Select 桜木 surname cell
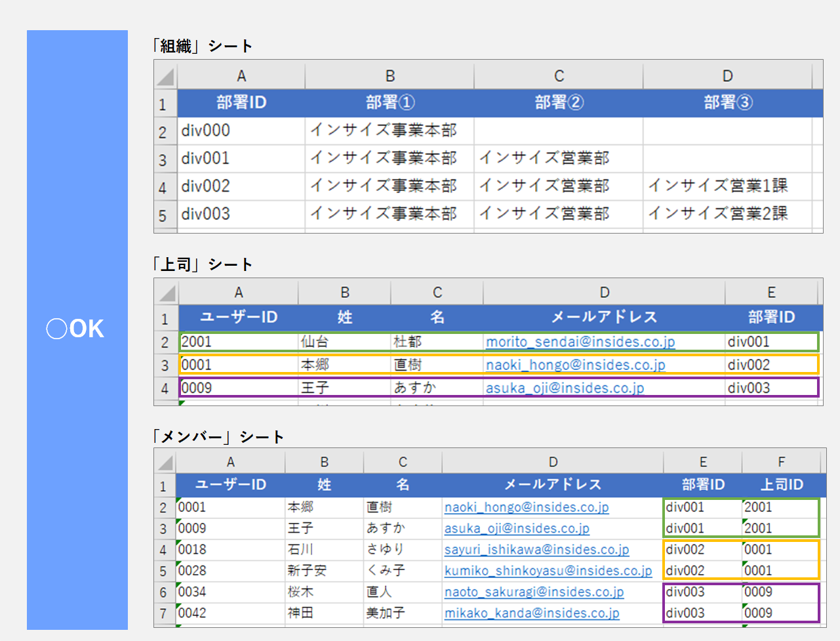Screen dimensions: 840x641 324,592
